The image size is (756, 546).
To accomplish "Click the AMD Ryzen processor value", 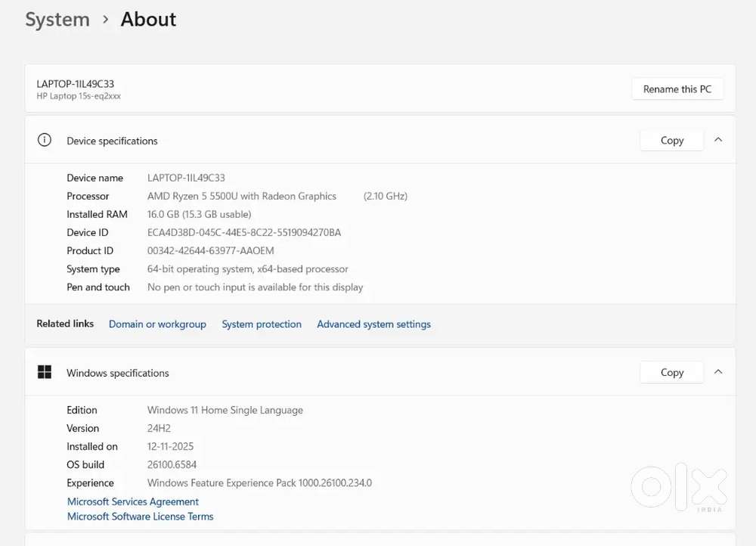I will [x=242, y=196].
